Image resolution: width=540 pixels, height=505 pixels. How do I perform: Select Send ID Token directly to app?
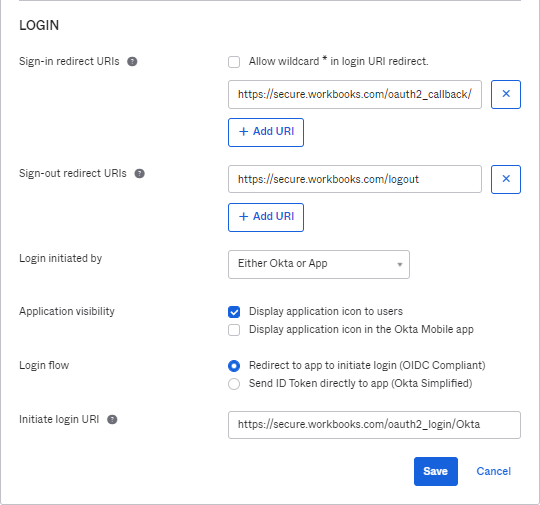(x=234, y=384)
